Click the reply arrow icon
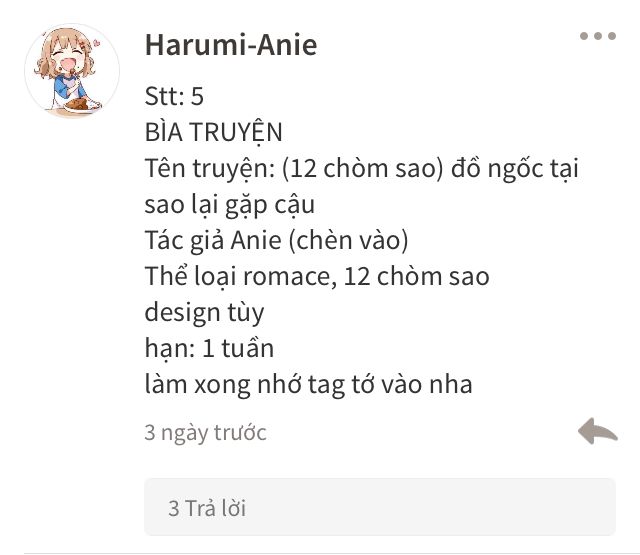The image size is (640, 555). click(598, 431)
